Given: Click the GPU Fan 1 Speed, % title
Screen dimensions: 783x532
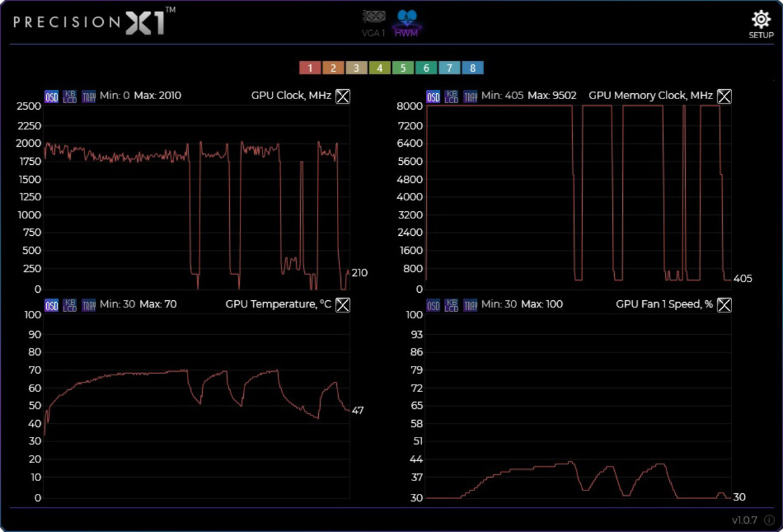Looking at the screenshot, I should 664,304.
